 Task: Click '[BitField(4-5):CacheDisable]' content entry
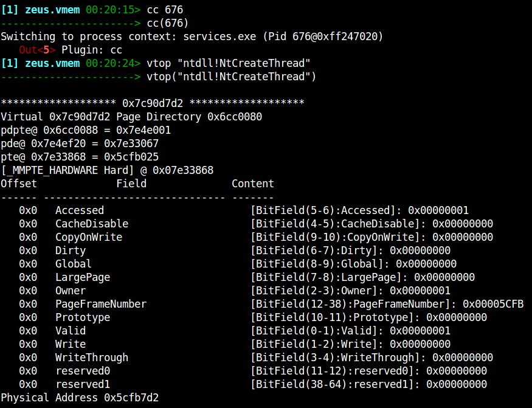click(372, 224)
